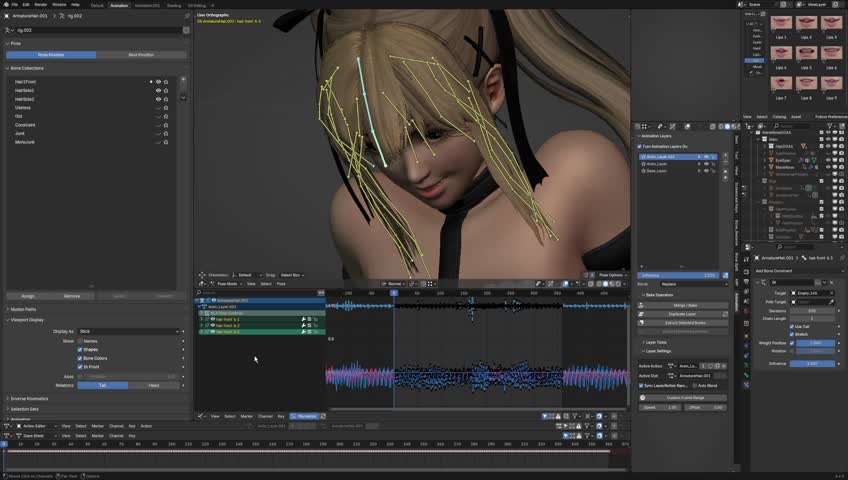Click the wrench modifier icon on first hair front channel
The image size is (848, 480).
(303, 319)
